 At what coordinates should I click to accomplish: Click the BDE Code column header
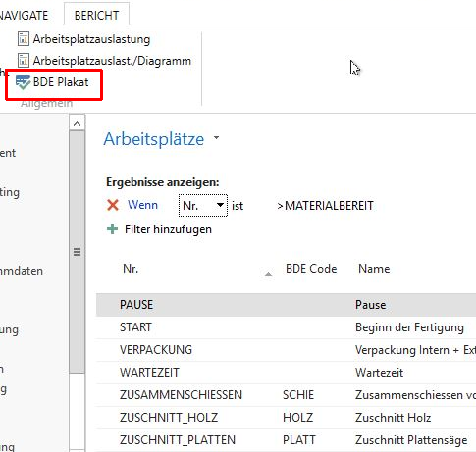pyautogui.click(x=311, y=269)
